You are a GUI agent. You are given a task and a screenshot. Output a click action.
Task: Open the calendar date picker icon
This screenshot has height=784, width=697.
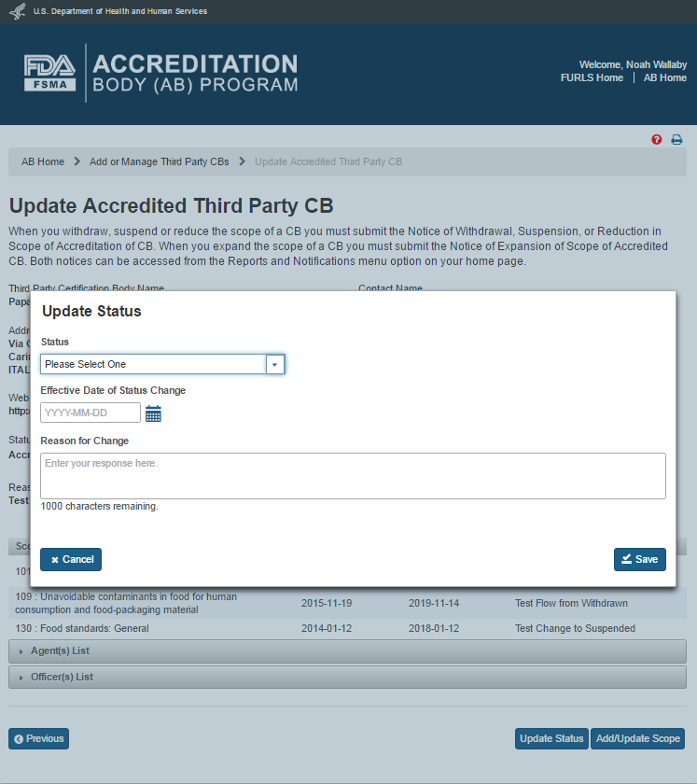click(154, 413)
